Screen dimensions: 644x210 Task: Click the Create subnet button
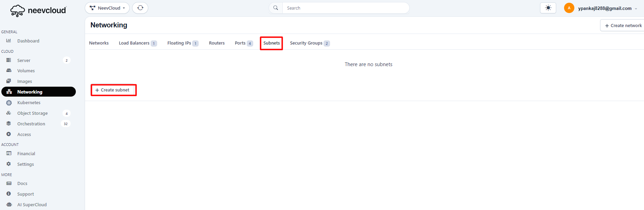113,90
